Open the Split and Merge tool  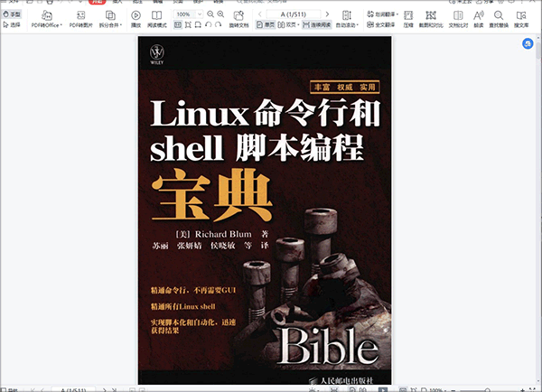pos(110,19)
